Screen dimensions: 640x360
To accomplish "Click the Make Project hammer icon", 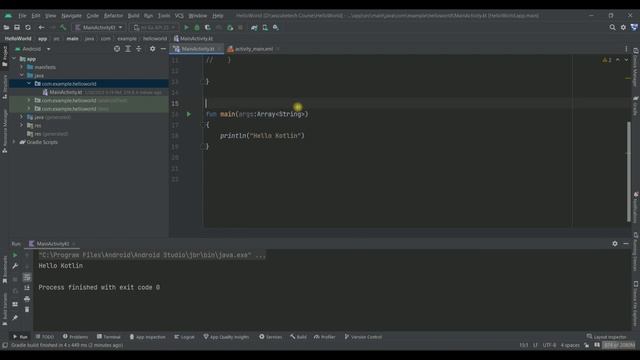I will tap(63, 27).
